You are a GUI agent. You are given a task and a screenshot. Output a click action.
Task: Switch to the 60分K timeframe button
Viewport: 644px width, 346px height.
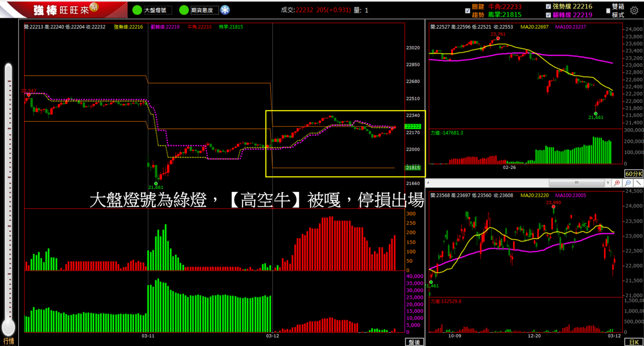[x=633, y=173]
